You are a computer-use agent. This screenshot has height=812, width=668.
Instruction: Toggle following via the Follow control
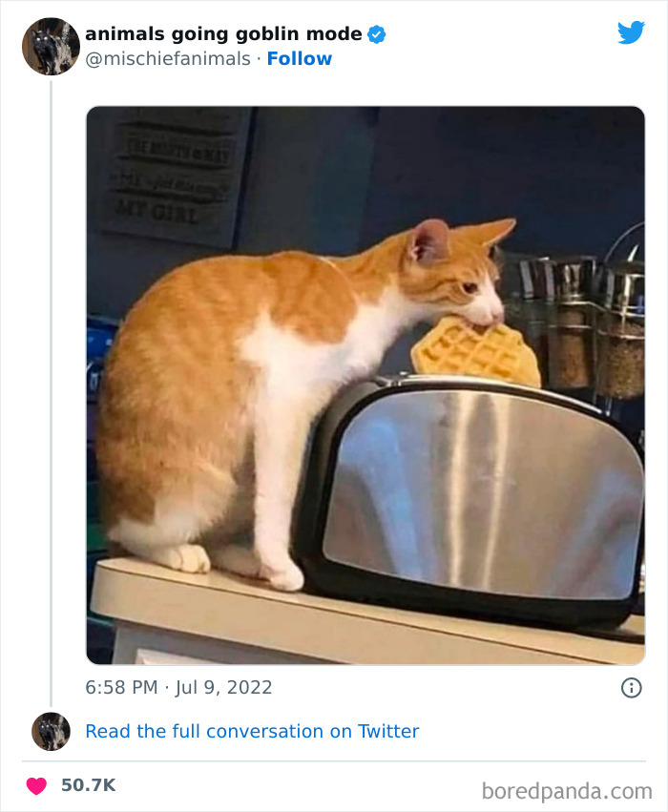point(301,59)
